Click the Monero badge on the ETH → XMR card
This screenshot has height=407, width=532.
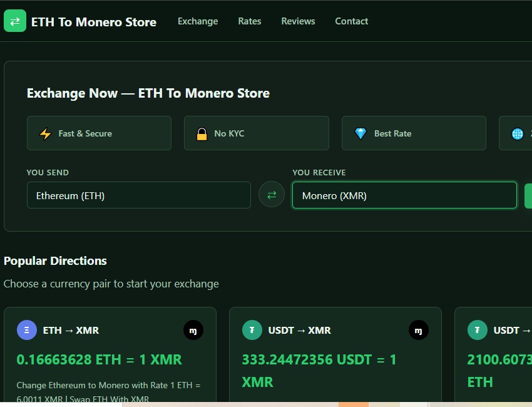click(x=193, y=330)
